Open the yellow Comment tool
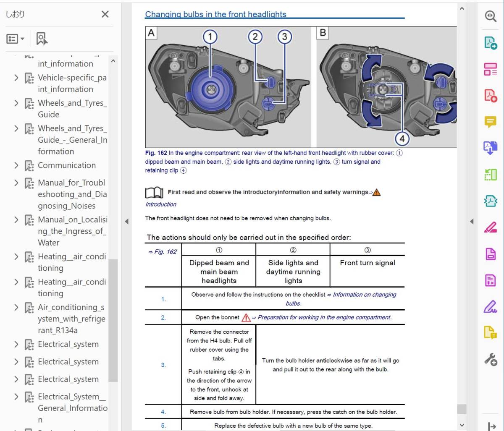The height and width of the screenshot is (431, 504). 490,122
